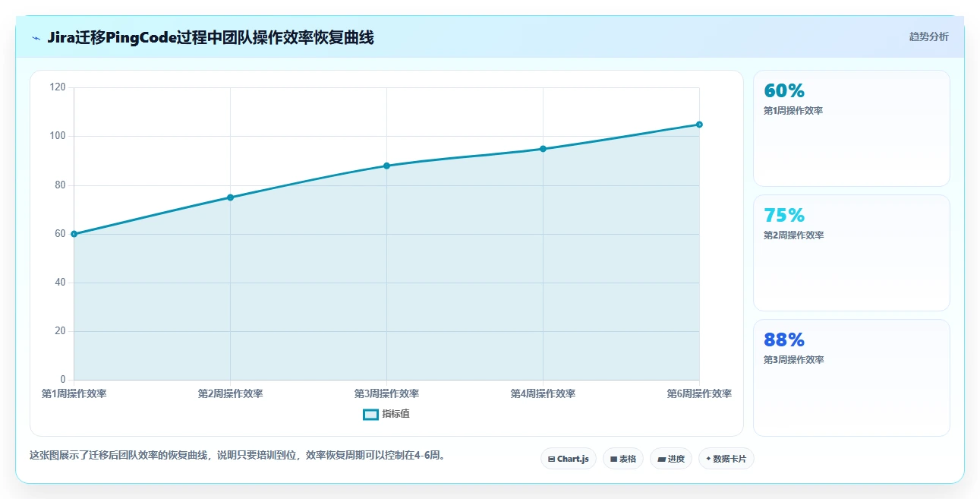Click the 第1周操作效率 caption under 60%
Screen dimensions: 980x499
tap(793, 111)
